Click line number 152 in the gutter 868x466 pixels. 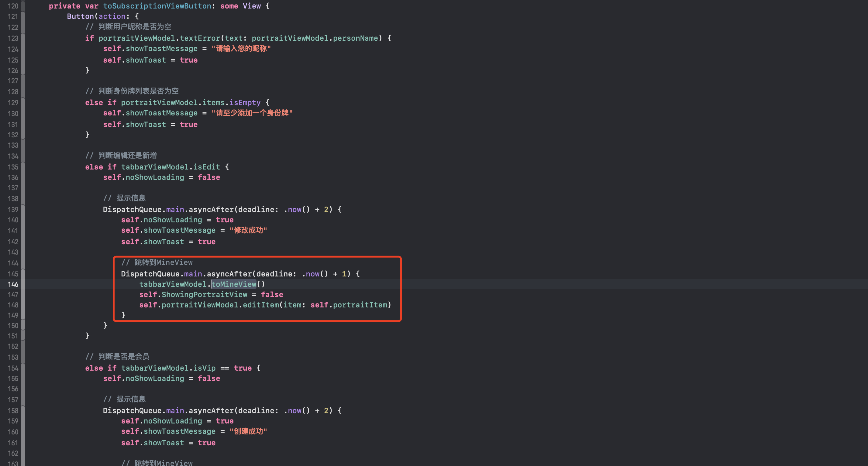(13, 346)
